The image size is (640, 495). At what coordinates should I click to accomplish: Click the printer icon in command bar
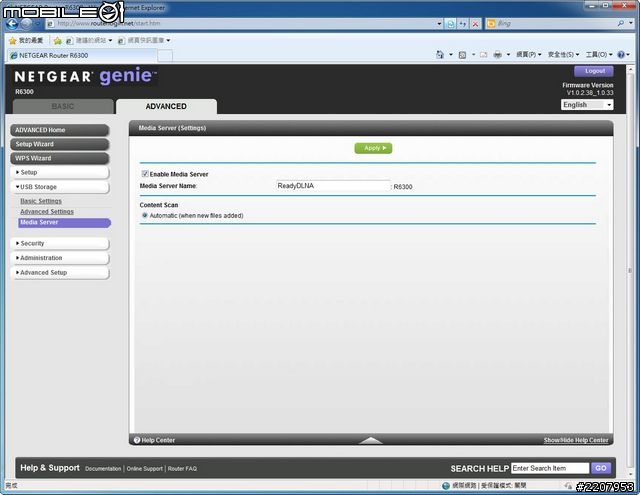click(497, 55)
